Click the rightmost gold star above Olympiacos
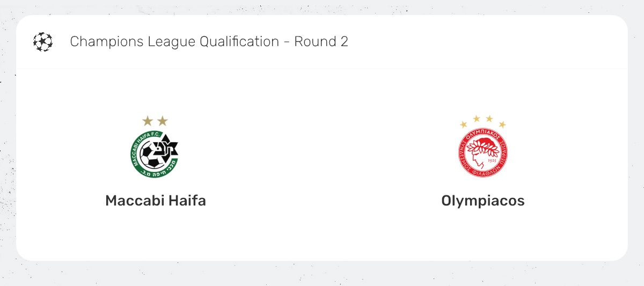 (x=502, y=124)
